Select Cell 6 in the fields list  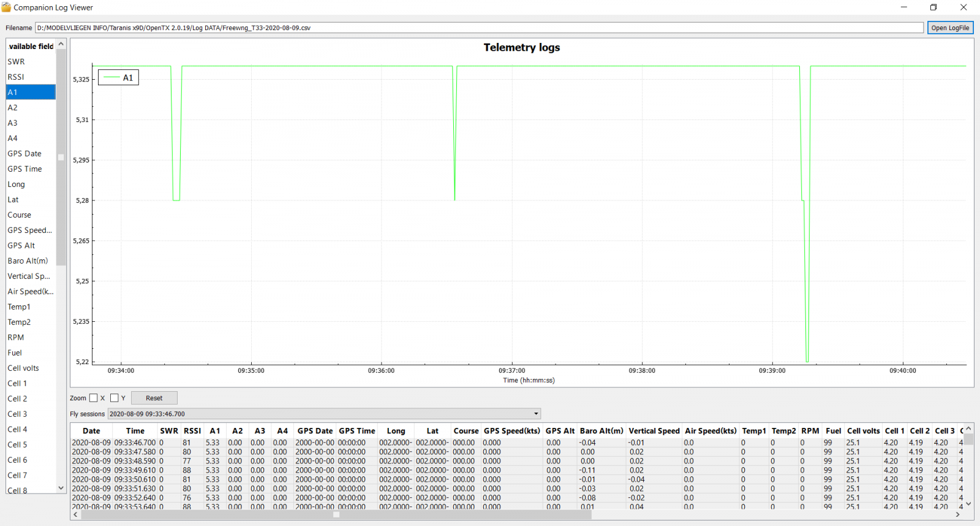click(31, 460)
